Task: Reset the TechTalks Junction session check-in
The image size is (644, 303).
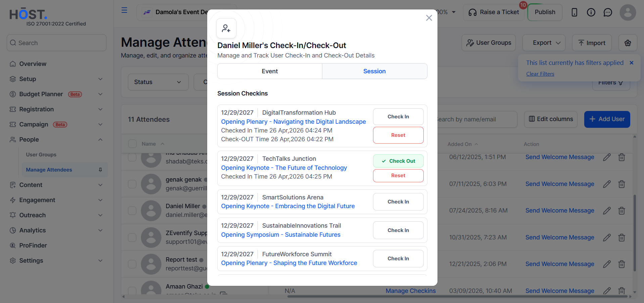Action: click(398, 176)
